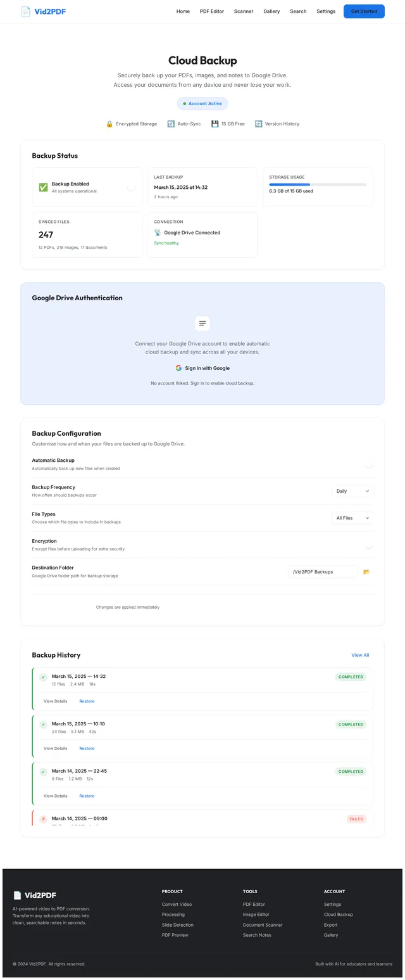The image size is (405, 980).
Task: Open Settings from the navigation bar
Action: [326, 11]
